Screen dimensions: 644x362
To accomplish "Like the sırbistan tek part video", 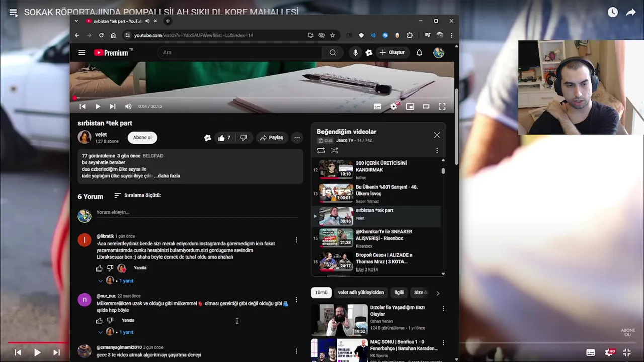I will click(x=224, y=138).
